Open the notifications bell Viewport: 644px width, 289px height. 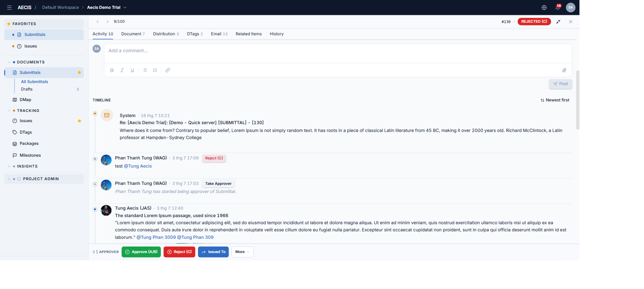[x=558, y=7]
